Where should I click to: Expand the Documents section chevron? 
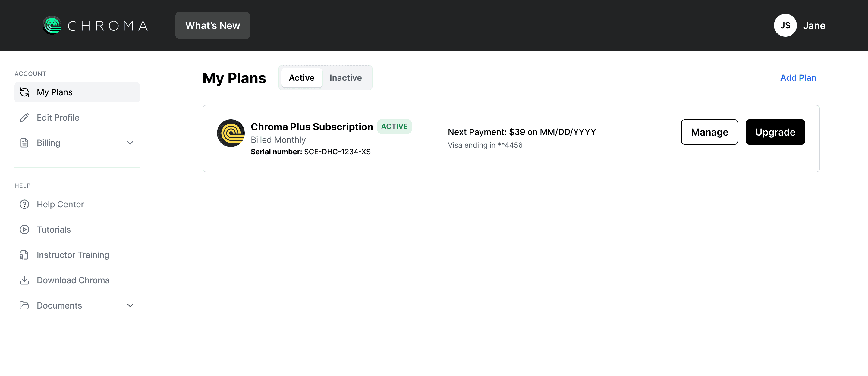pos(130,305)
